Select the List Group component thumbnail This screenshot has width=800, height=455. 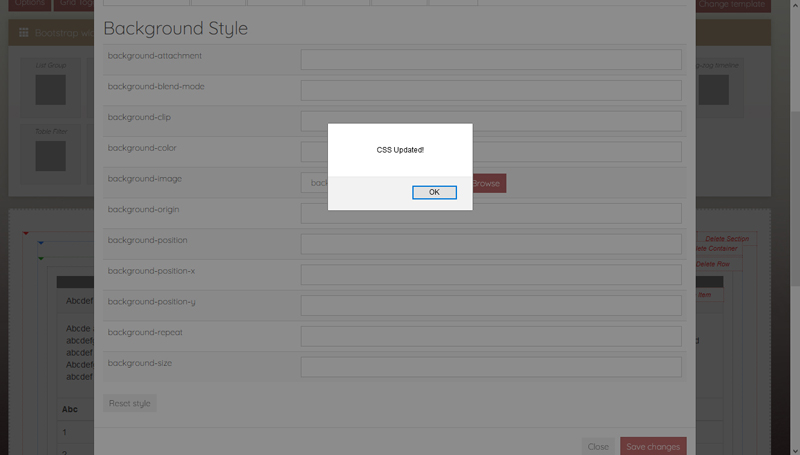[x=50, y=90]
